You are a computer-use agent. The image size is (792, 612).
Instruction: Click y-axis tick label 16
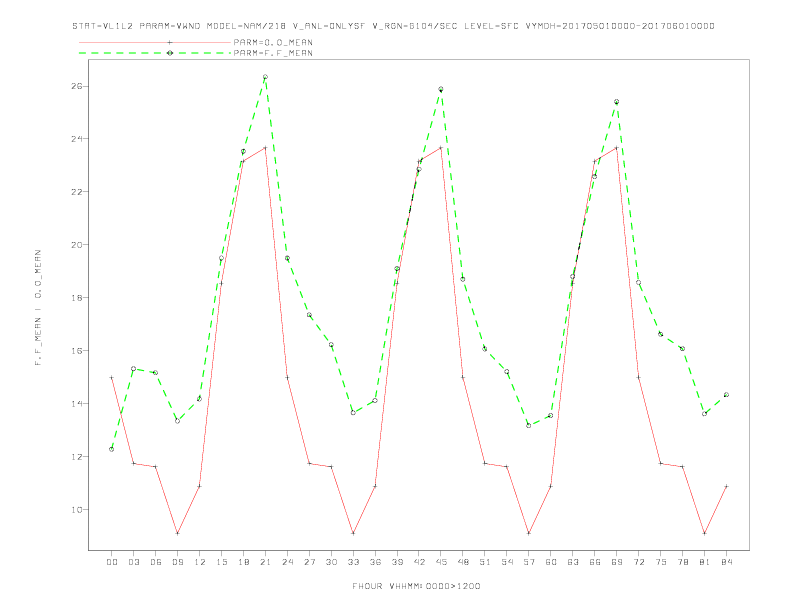[77, 350]
